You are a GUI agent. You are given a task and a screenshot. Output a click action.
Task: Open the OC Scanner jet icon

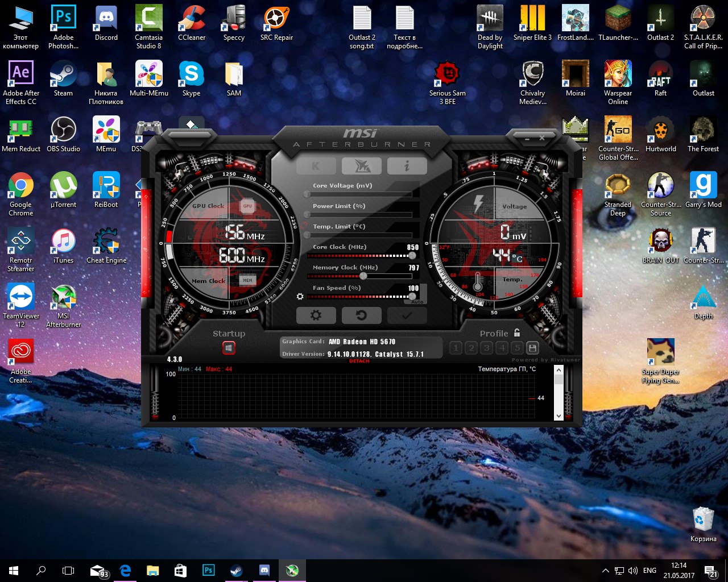[x=362, y=165]
